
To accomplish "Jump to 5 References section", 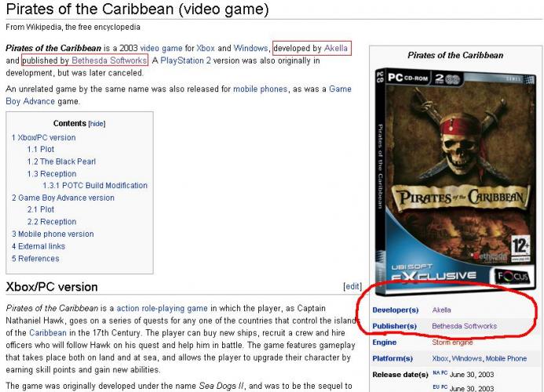I will (35, 259).
